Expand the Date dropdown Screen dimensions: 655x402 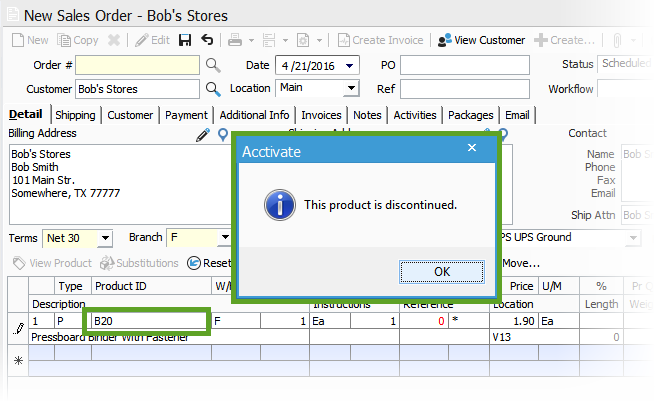pos(353,65)
